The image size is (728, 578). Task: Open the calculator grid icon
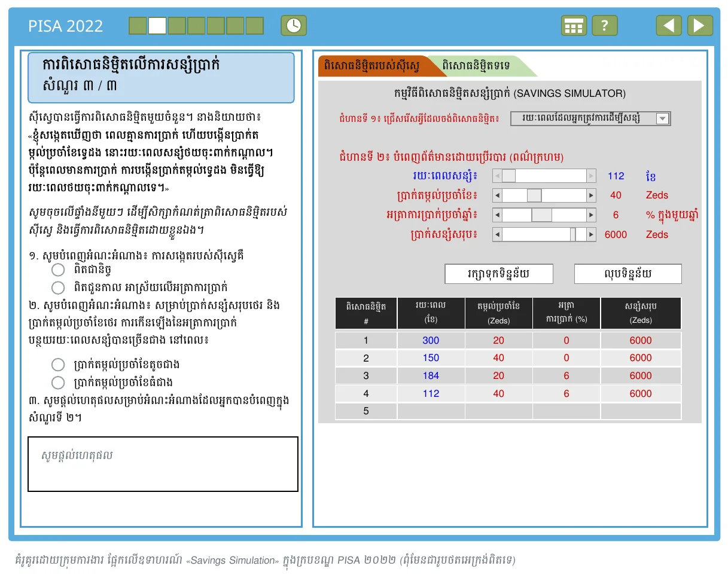pyautogui.click(x=574, y=26)
